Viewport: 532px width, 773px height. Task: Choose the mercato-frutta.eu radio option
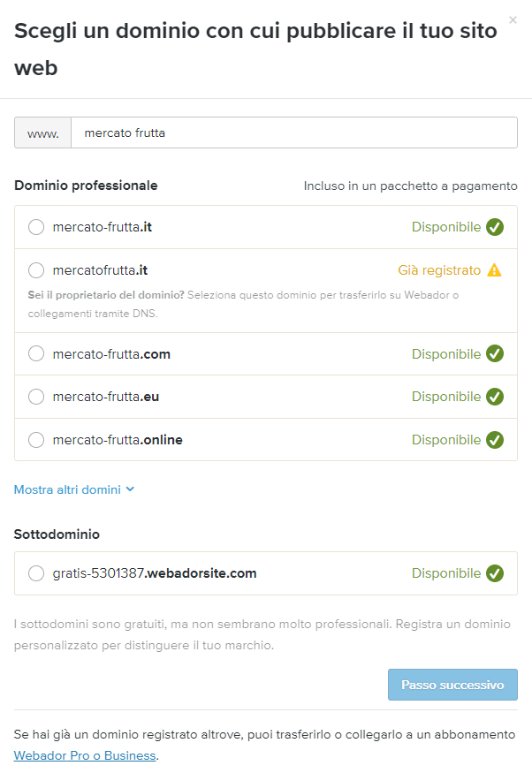[x=36, y=397]
